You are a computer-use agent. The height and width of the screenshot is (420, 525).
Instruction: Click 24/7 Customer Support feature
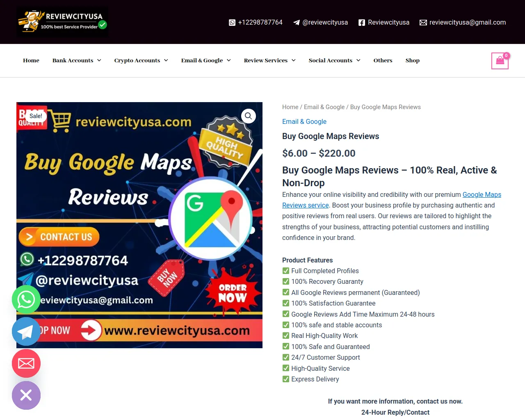coord(326,358)
